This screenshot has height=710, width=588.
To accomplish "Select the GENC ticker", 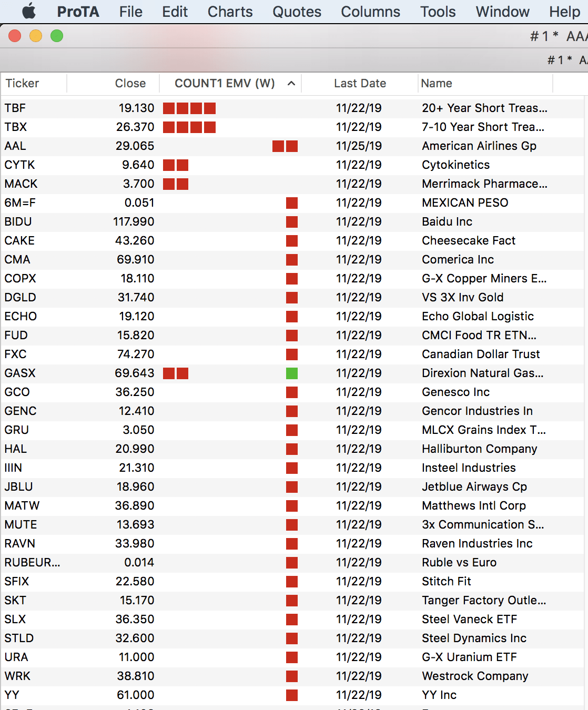I will 21,411.
